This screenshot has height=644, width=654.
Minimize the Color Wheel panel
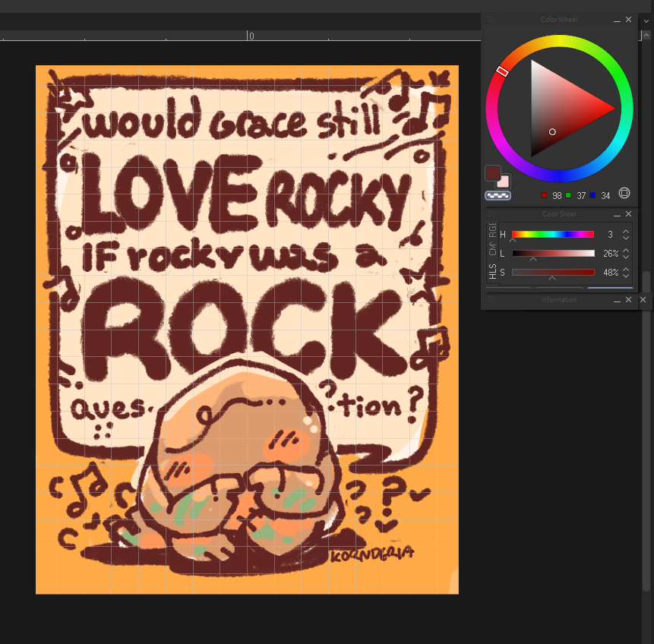pos(617,20)
